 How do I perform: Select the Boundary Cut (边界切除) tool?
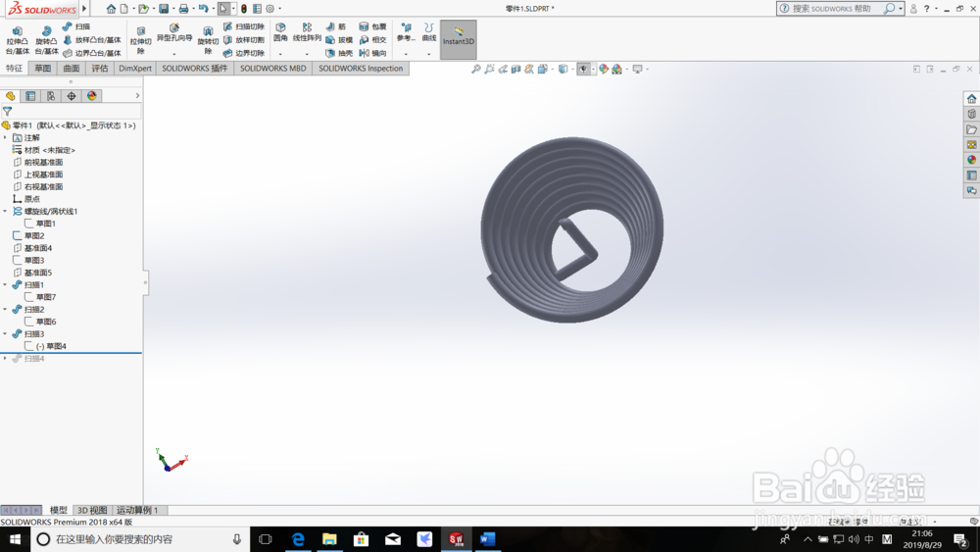[x=244, y=53]
